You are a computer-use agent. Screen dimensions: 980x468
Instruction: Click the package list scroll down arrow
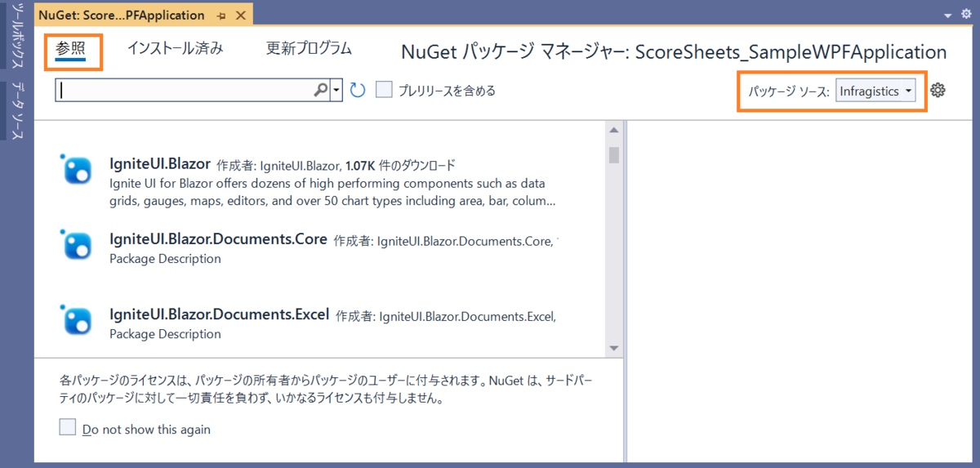(614, 349)
